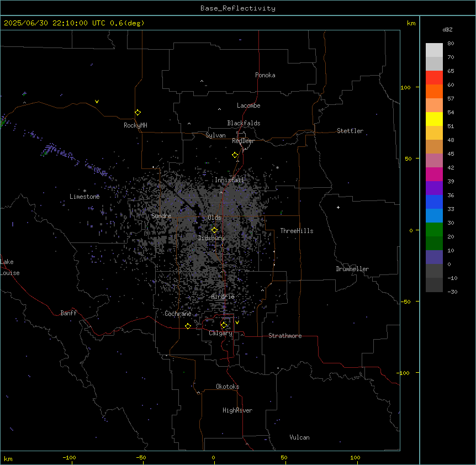Click the -30 value on dBZ legend
The height and width of the screenshot is (465, 476).
pos(452,292)
